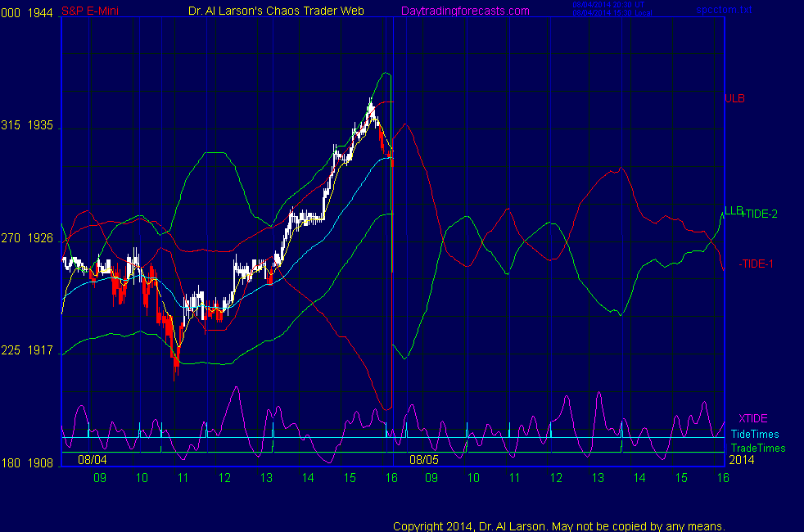Click the S&P E-Mini title label

pyautogui.click(x=90, y=11)
